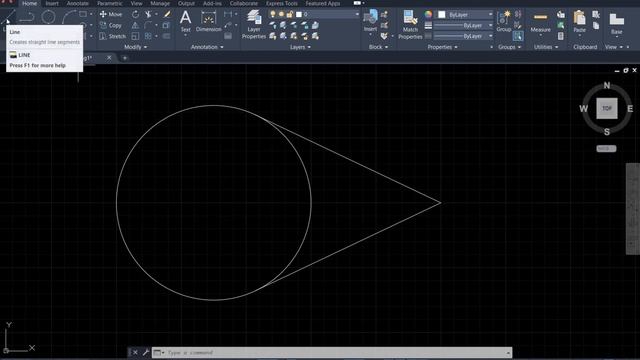Click W on the ViewCube compass
The height and width of the screenshot is (360, 640).
[x=584, y=109]
